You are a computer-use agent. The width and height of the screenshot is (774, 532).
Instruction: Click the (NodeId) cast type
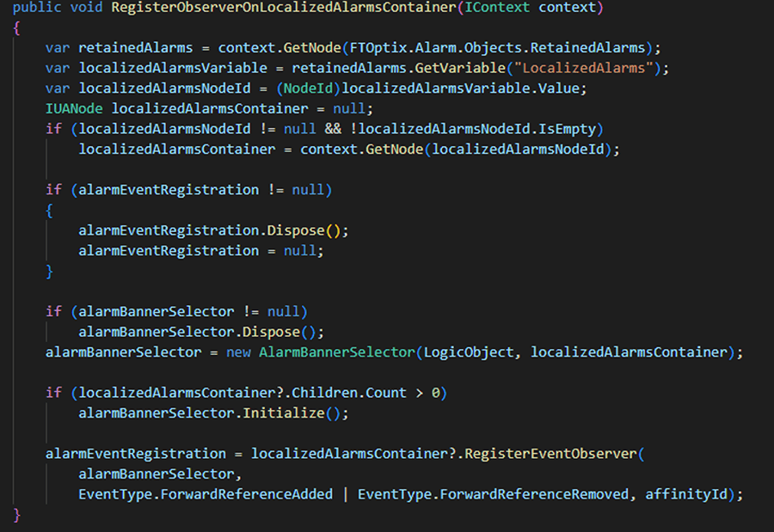308,89
